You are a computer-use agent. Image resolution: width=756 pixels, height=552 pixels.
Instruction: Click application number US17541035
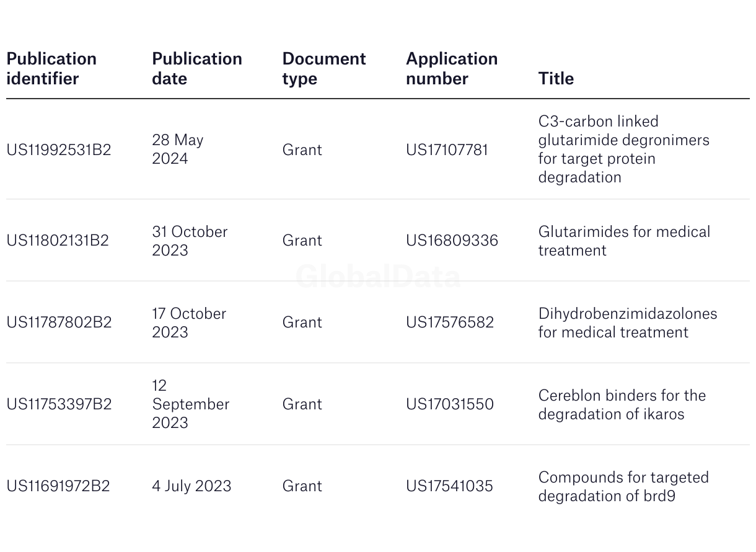449,486
